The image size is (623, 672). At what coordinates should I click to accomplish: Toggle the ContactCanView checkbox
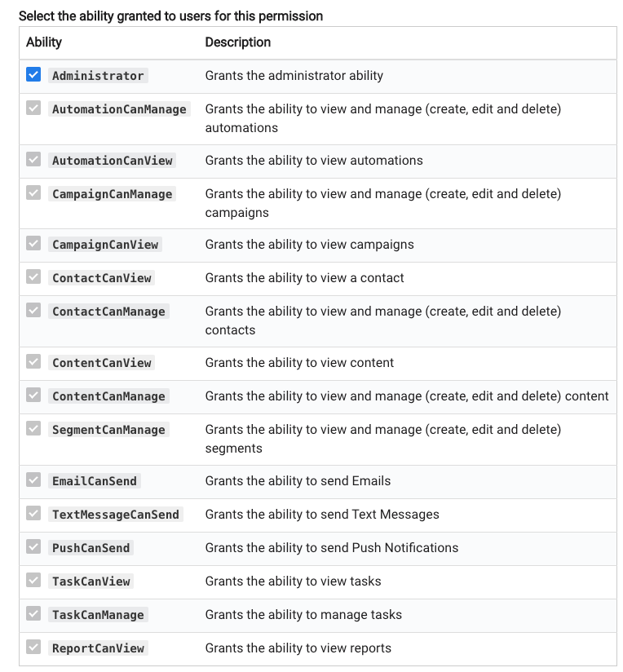pos(33,276)
